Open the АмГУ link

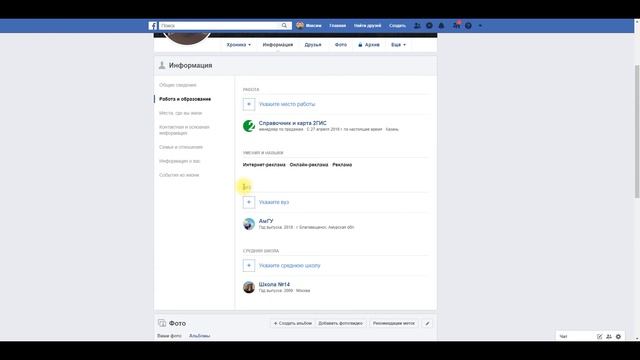[266, 221]
